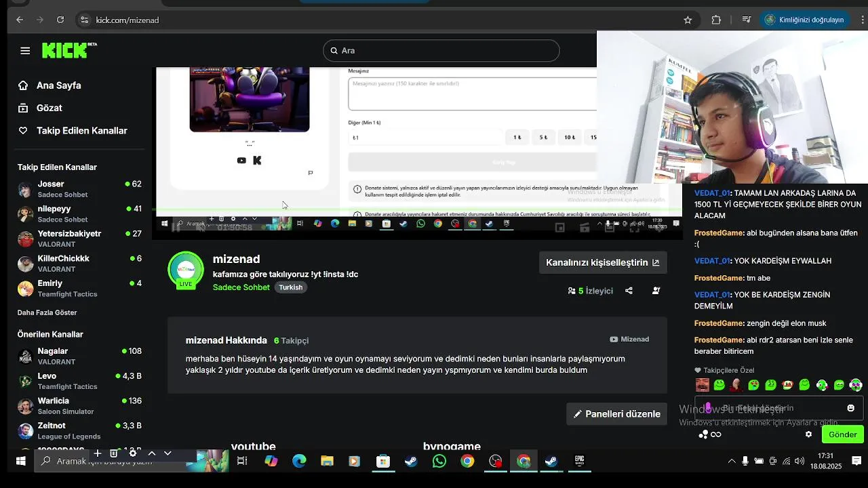
Task: Open the notification center icon
Action: point(856,462)
